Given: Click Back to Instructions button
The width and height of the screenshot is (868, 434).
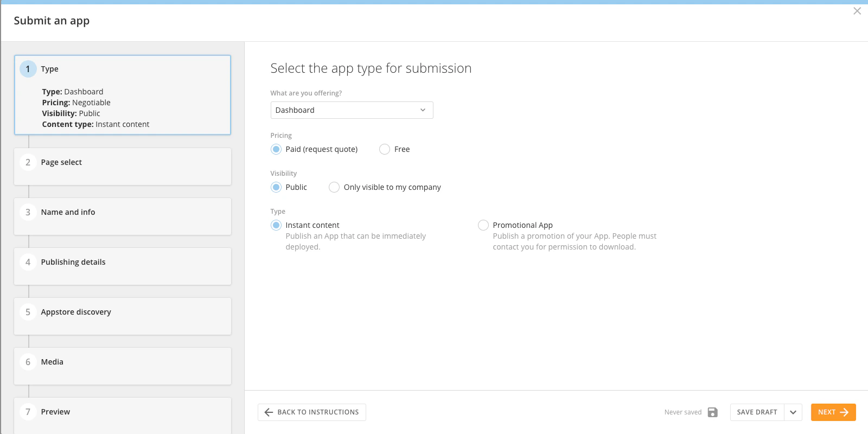Looking at the screenshot, I should [312, 412].
